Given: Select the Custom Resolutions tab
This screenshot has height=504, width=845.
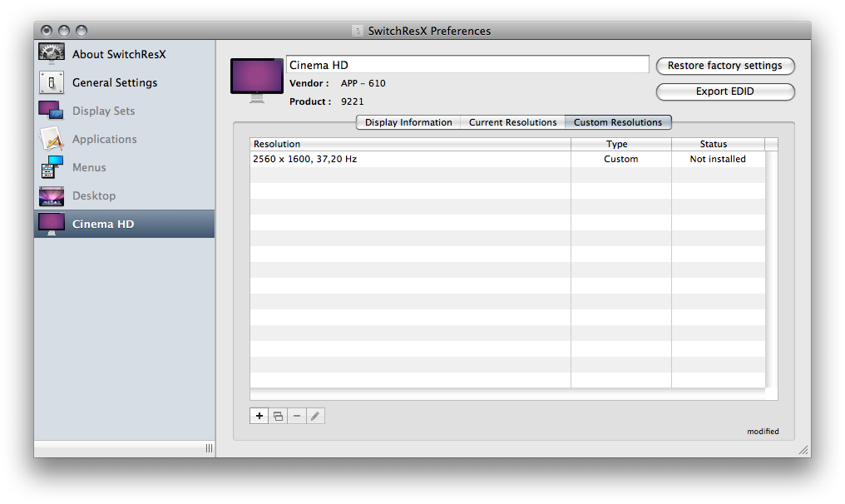Looking at the screenshot, I should click(618, 122).
